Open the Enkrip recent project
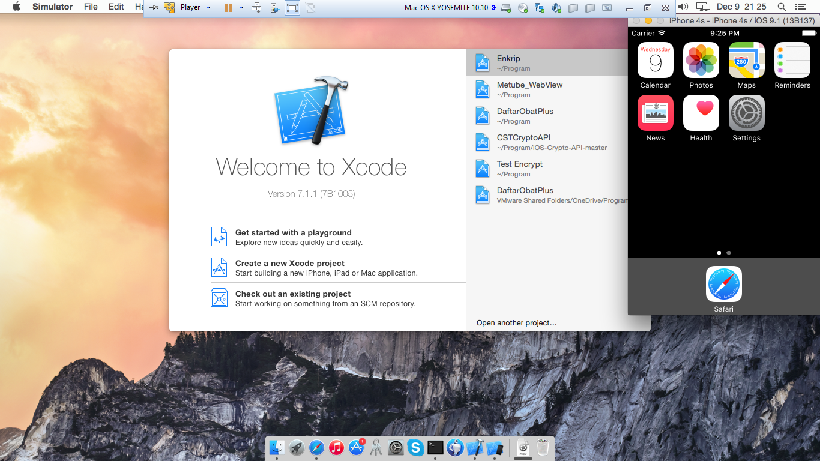The width and height of the screenshot is (820, 462). 546,63
